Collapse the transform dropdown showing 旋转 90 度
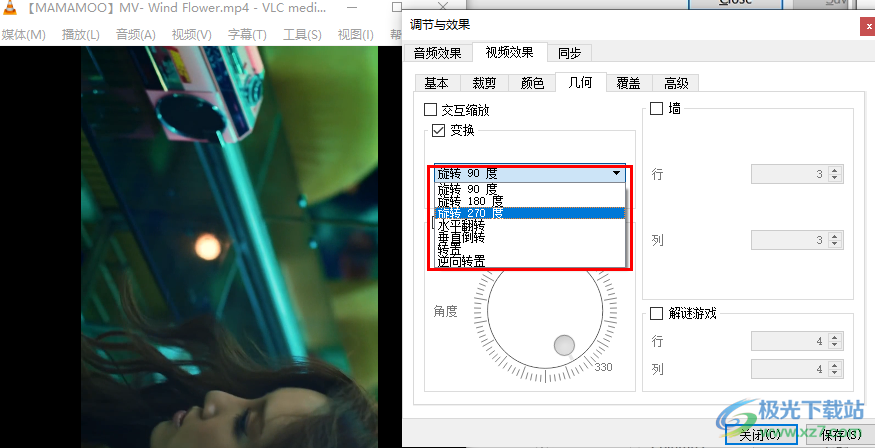The height and width of the screenshot is (448, 875). [x=530, y=174]
